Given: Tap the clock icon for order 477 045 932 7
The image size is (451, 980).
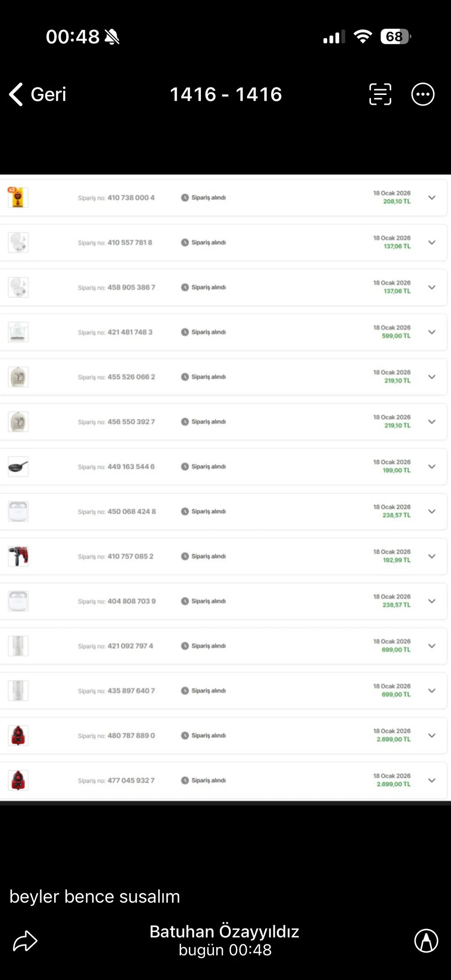Looking at the screenshot, I should [x=185, y=780].
